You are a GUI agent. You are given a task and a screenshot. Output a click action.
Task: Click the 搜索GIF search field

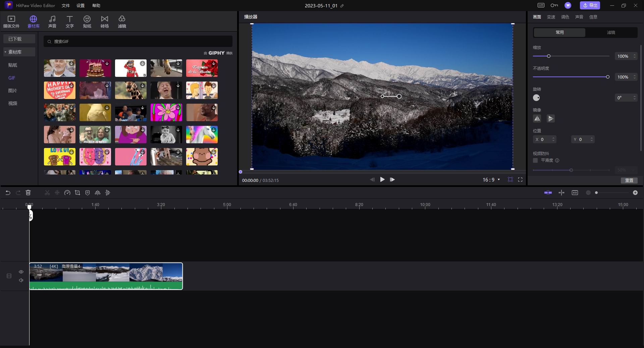coord(138,41)
